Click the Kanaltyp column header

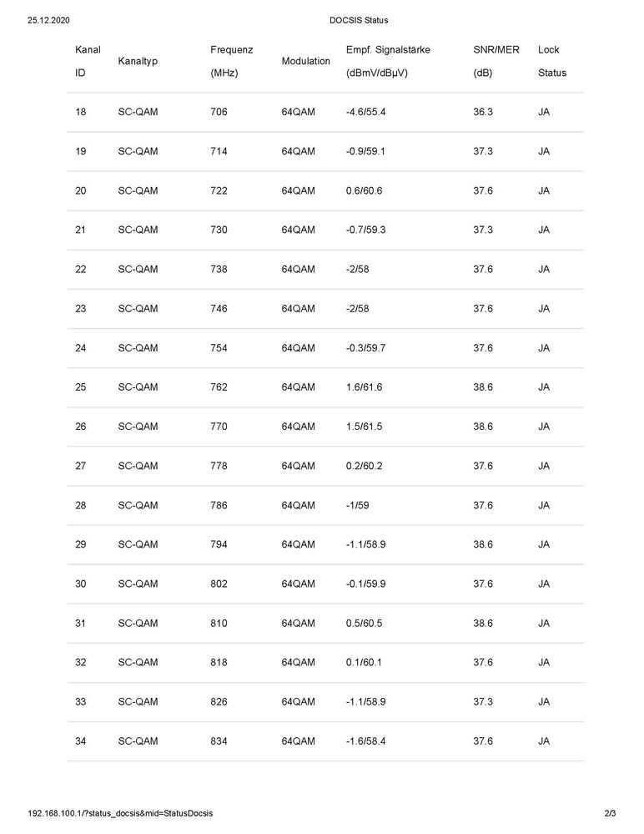pyautogui.click(x=138, y=62)
